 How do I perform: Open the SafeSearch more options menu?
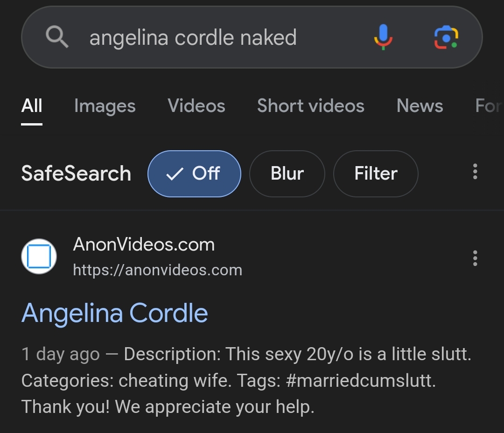[x=475, y=172]
